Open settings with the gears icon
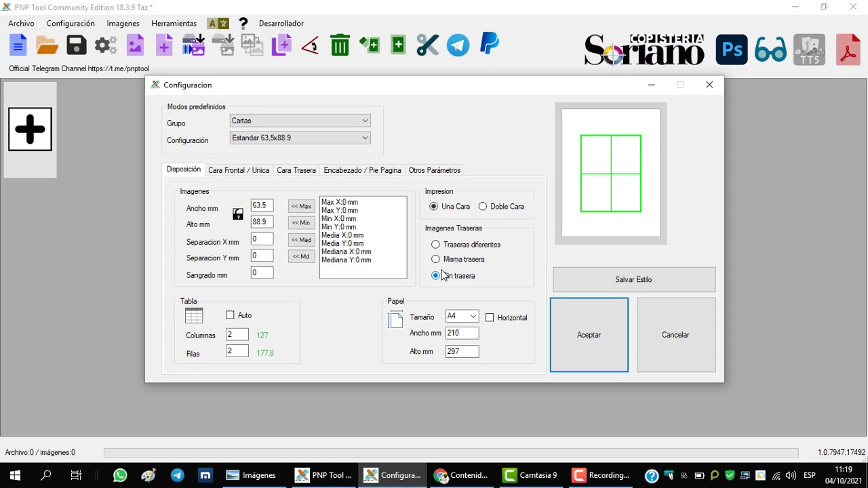 (105, 45)
